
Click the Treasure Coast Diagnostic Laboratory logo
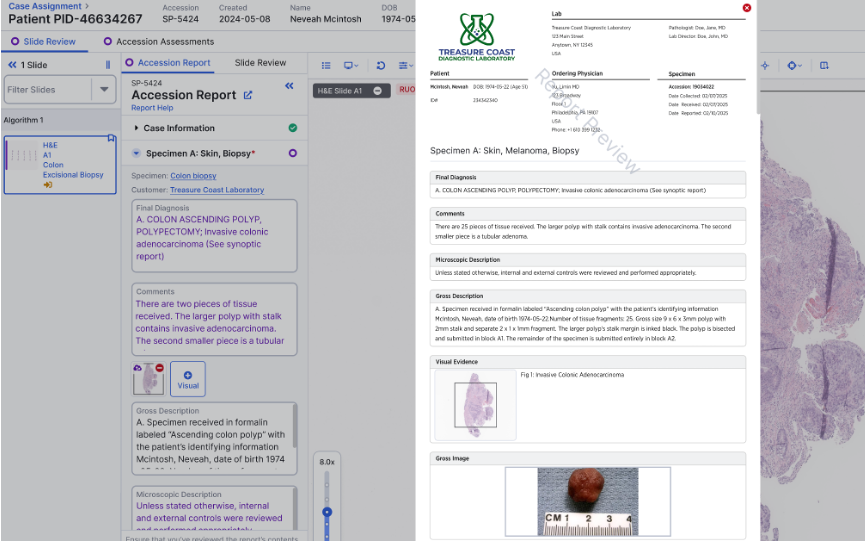(477, 36)
